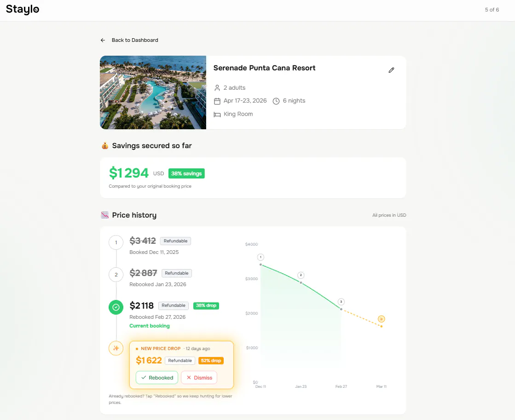The width and height of the screenshot is (515, 420).
Task: Click 'Mar 11' axis label on chart
Action: pyautogui.click(x=382, y=386)
